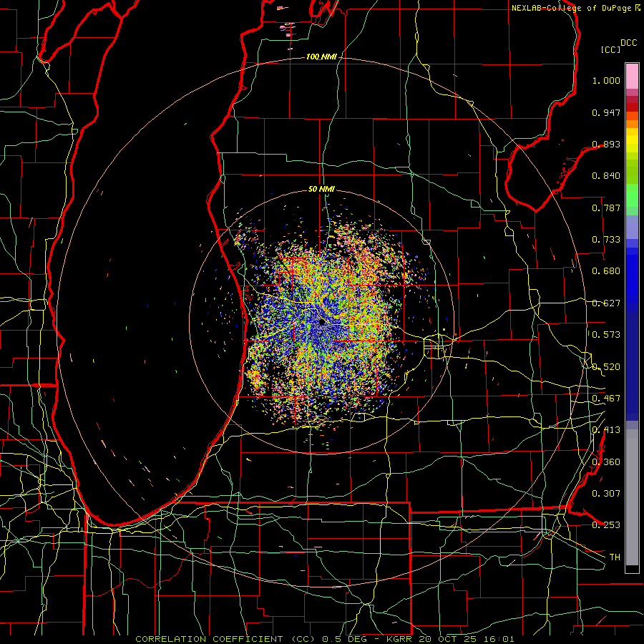The height and width of the screenshot is (644, 644).
Task: Click the 0.893 scale value
Action: [606, 144]
